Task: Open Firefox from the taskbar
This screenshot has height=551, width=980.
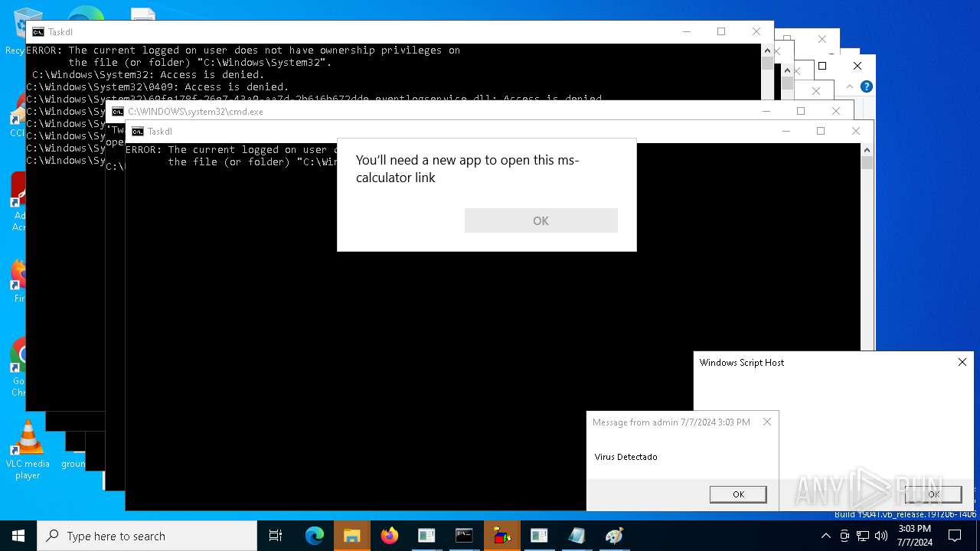Action: [390, 536]
